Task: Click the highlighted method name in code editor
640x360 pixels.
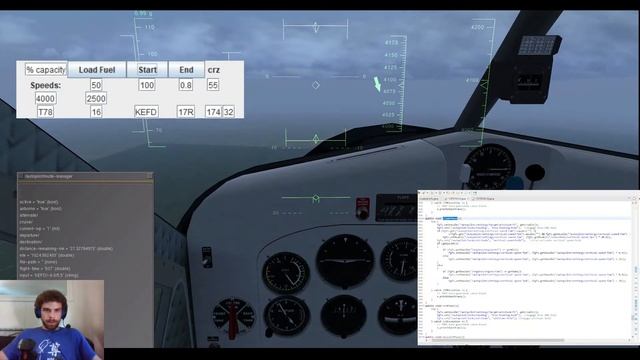Action: tap(450, 218)
